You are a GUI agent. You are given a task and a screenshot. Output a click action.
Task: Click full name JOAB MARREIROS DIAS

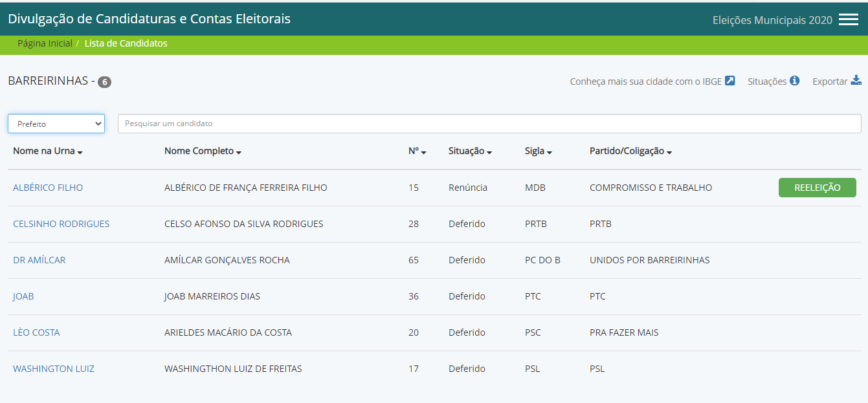212,296
